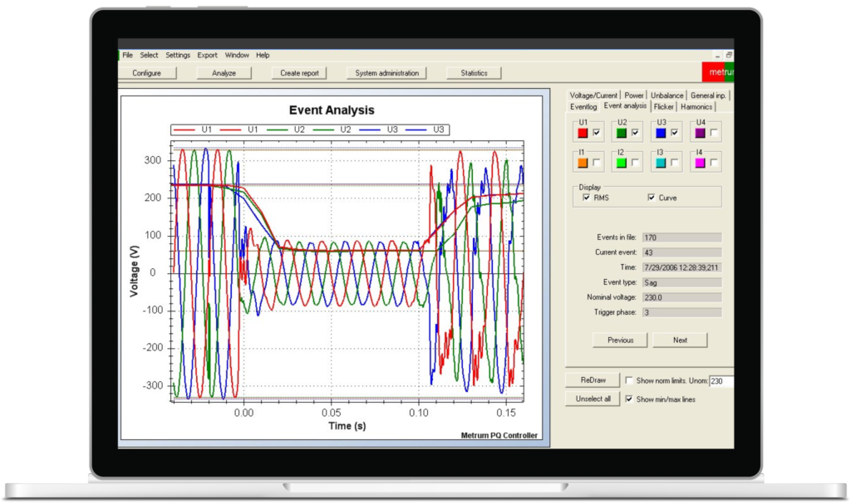Enable Show norm limits checkbox
The width and height of the screenshot is (851, 504).
coord(629,381)
